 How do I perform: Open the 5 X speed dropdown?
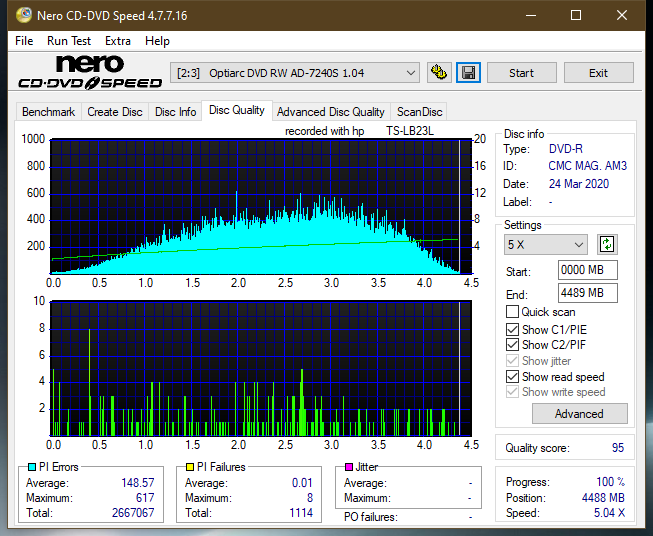click(546, 244)
